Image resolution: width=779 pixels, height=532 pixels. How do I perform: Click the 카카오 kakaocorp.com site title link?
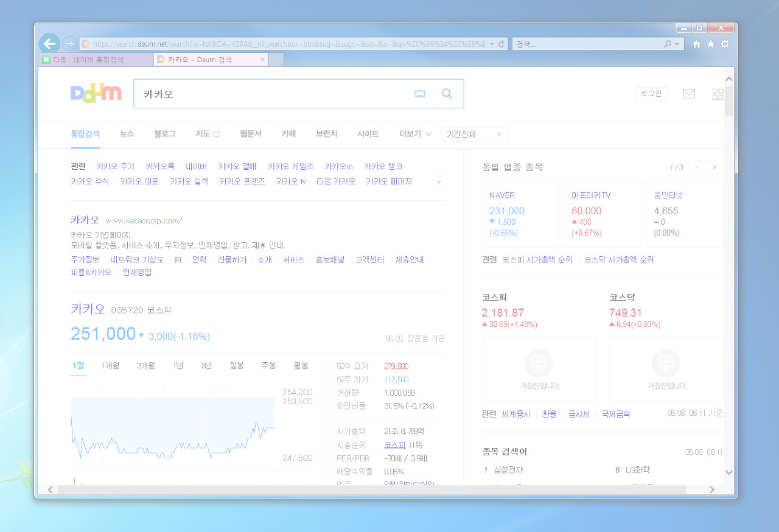point(85,220)
